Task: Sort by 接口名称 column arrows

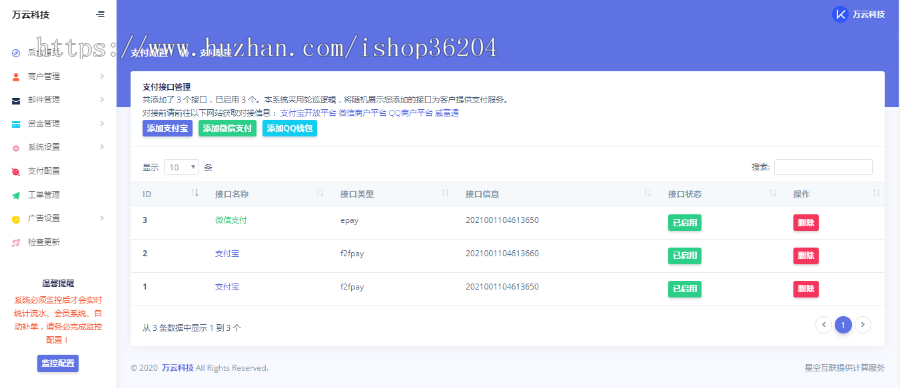Action: (320, 193)
